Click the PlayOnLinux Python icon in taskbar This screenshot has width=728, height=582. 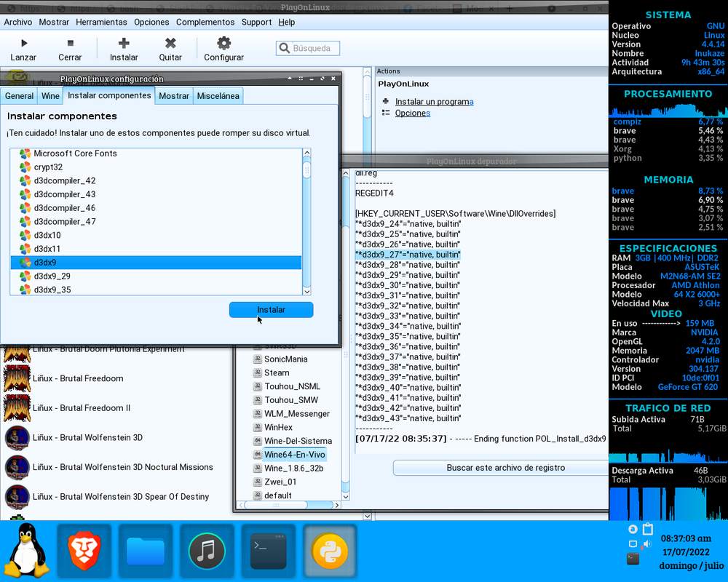click(x=330, y=551)
